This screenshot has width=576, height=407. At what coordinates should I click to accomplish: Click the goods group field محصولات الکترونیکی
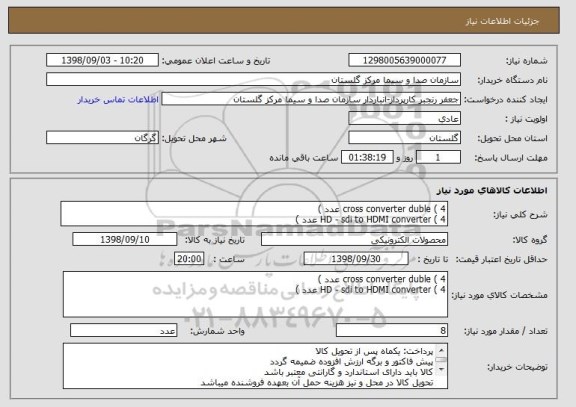pyautogui.click(x=354, y=239)
